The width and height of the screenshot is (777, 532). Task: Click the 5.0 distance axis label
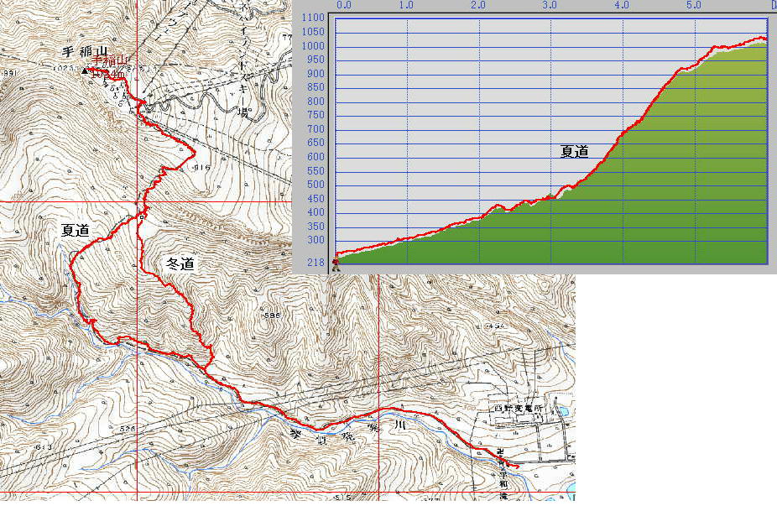(694, 5)
